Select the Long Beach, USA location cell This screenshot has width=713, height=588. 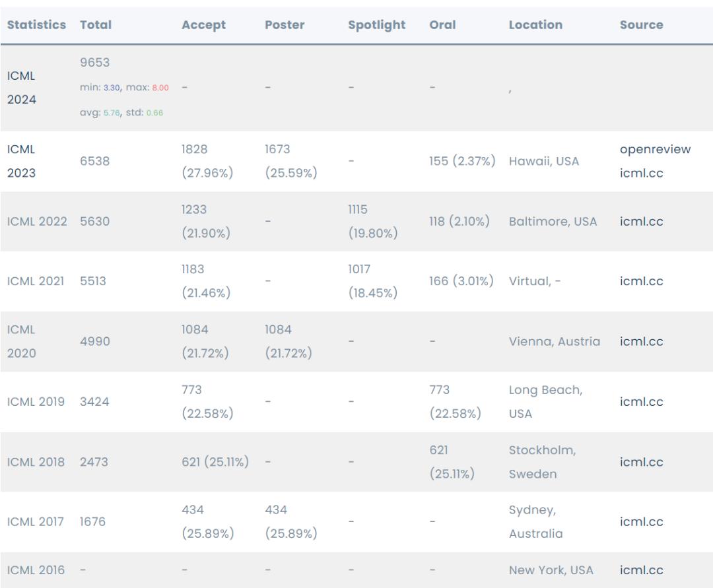coord(546,402)
